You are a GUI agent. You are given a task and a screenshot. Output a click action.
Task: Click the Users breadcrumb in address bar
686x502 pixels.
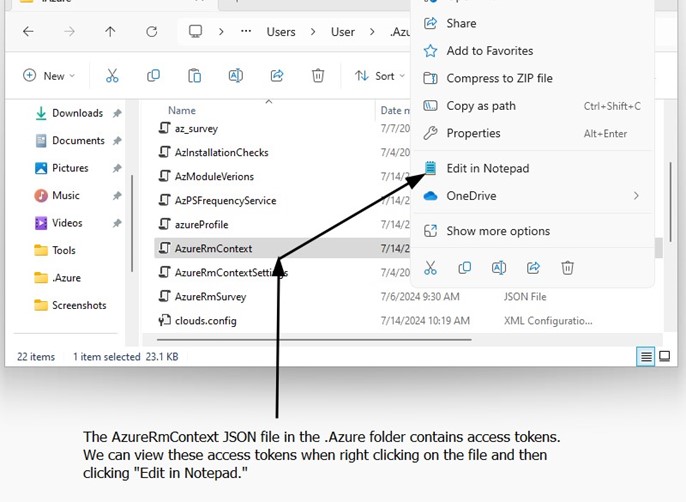281,32
